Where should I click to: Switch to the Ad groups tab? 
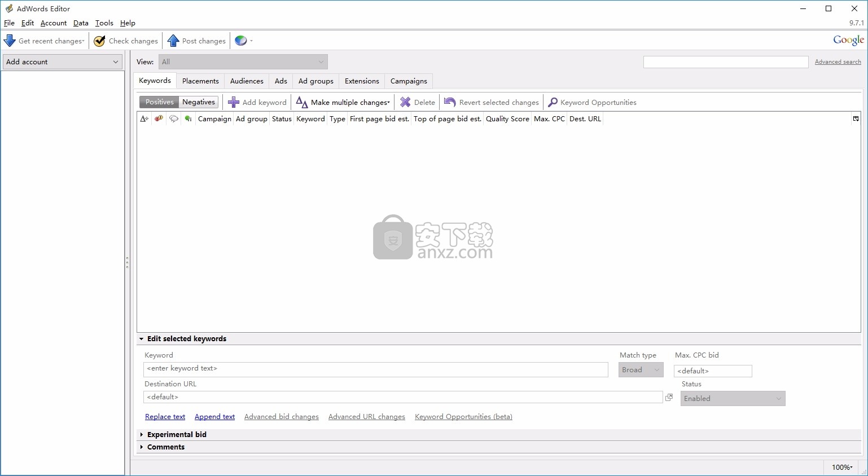pos(316,81)
